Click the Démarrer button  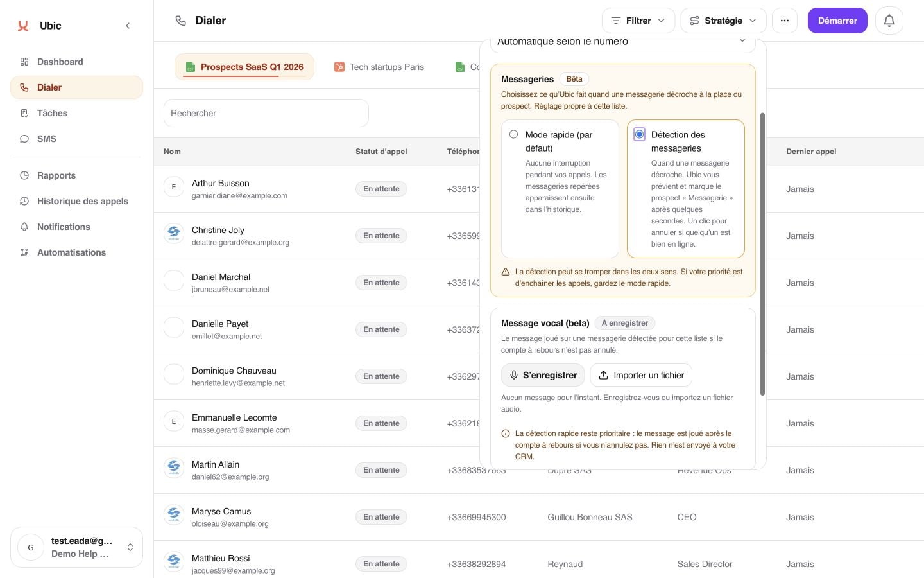(x=837, y=21)
